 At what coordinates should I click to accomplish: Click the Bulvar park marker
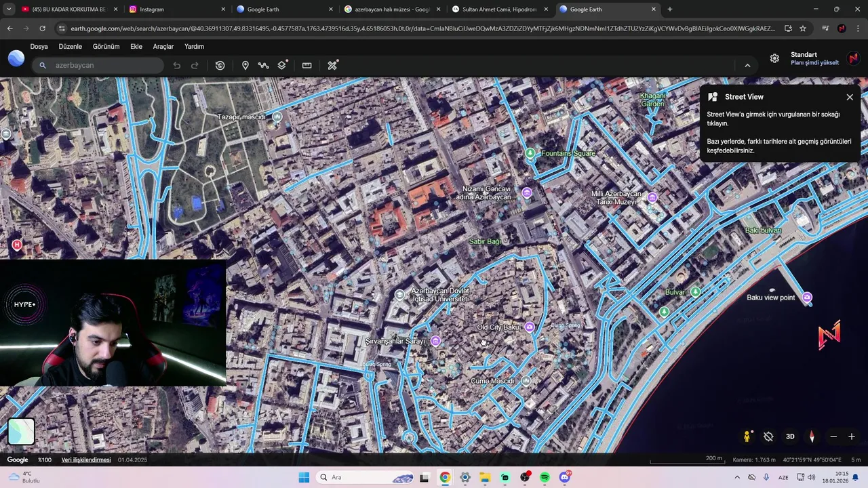point(695,291)
